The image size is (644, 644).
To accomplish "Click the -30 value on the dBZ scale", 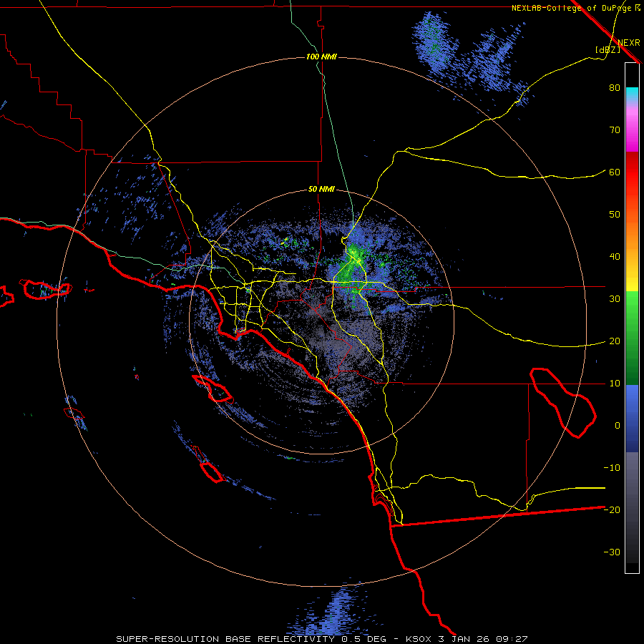I will (612, 552).
